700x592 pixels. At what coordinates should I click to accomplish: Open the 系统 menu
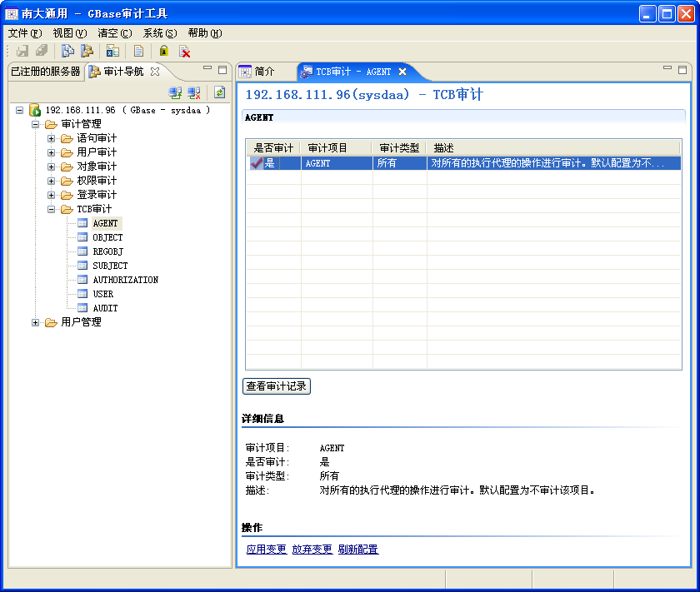(159, 33)
